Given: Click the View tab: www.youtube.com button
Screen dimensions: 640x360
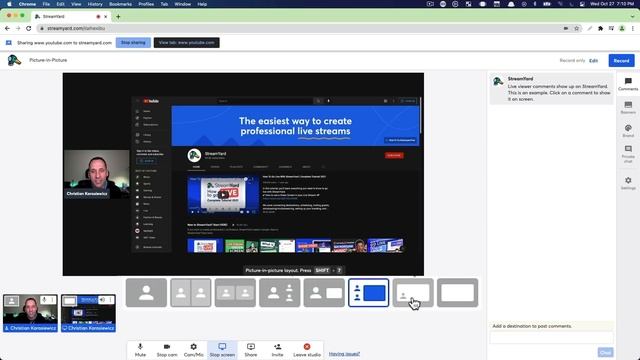Looking at the screenshot, I should click(187, 42).
